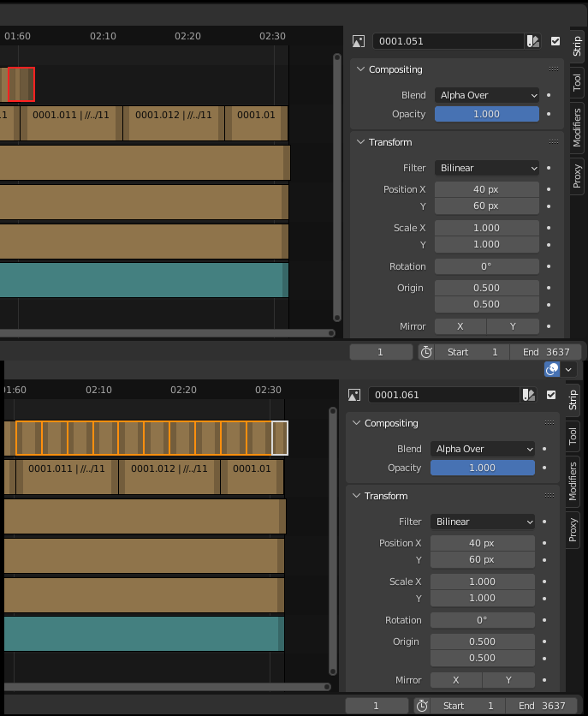The image size is (588, 716).
Task: Adjust Opacity slider for strip 0001.061
Action: pos(483,468)
